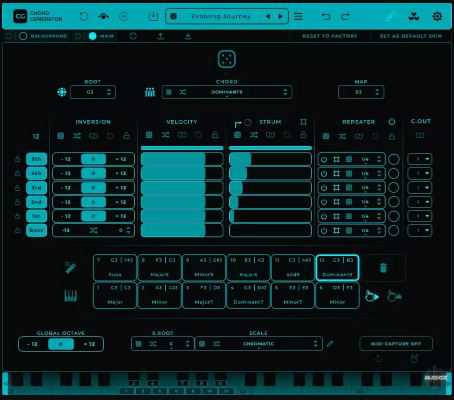
Task: Adjust the Bass row velocity bar
Action: 182,230
